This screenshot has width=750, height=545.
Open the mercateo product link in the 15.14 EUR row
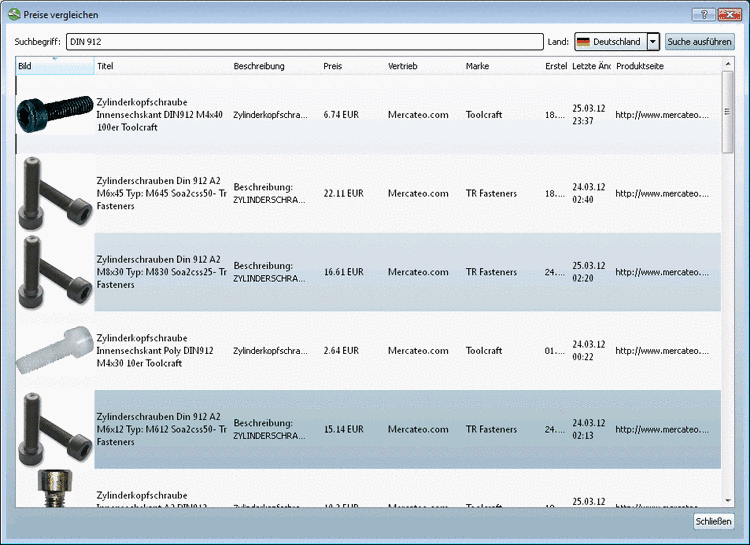(x=662, y=429)
